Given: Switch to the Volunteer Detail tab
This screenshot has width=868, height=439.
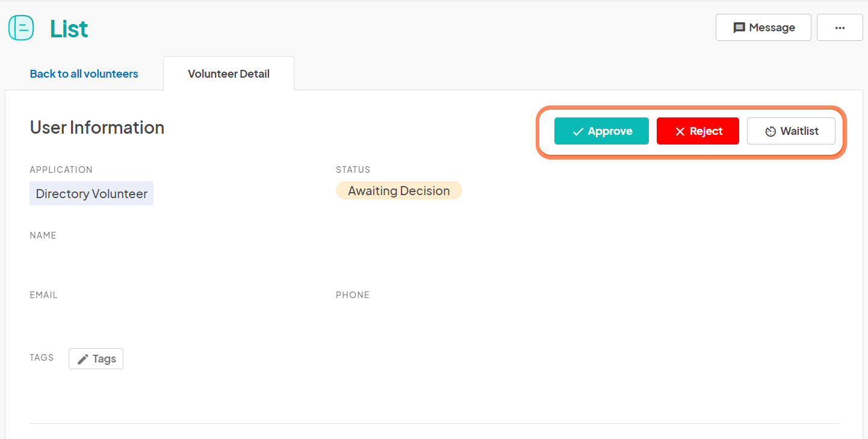Looking at the screenshot, I should tap(229, 73).
